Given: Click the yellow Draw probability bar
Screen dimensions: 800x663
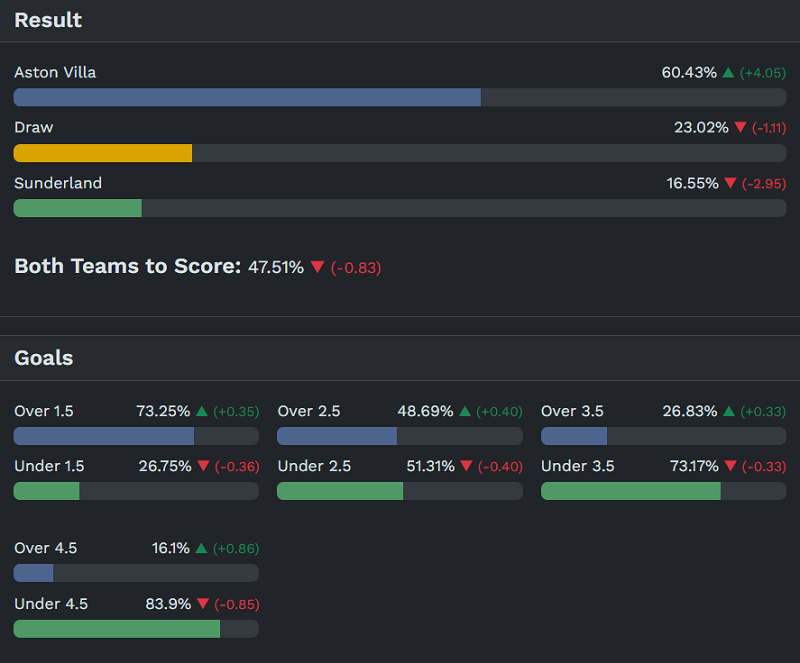Looking at the screenshot, I should pyautogui.click(x=103, y=153).
